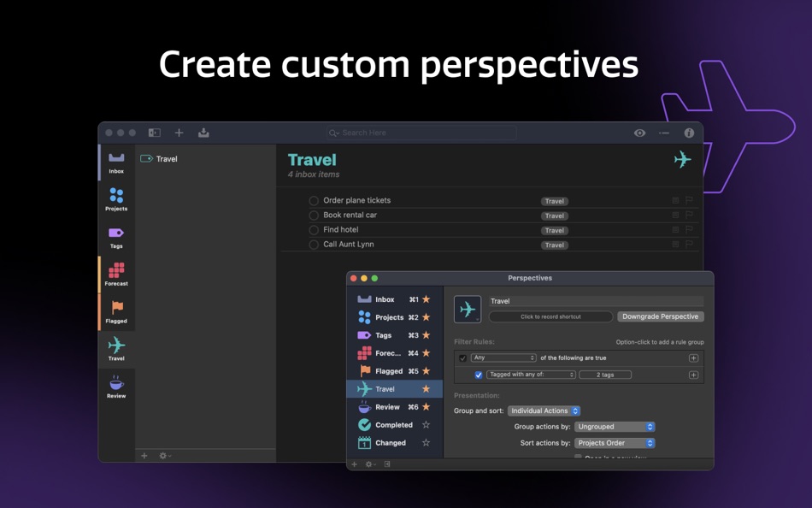Viewport: 812px width, 508px height.
Task: Toggle favorite star for Review perspective
Action: (427, 407)
